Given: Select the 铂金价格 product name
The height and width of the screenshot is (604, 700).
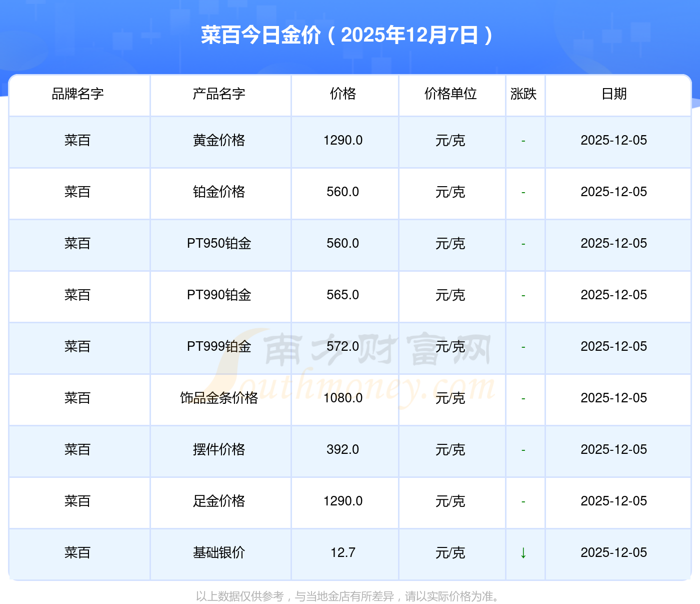Looking at the screenshot, I should (219, 192).
